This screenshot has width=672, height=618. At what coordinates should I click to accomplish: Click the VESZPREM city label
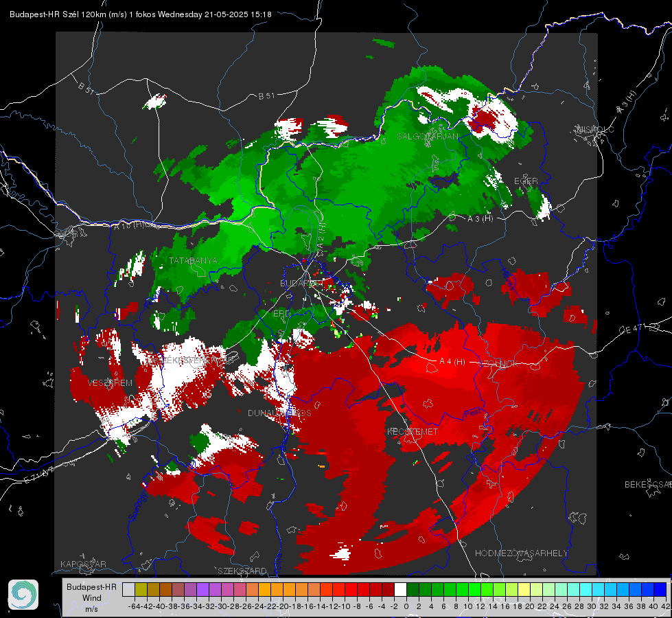[x=110, y=383]
